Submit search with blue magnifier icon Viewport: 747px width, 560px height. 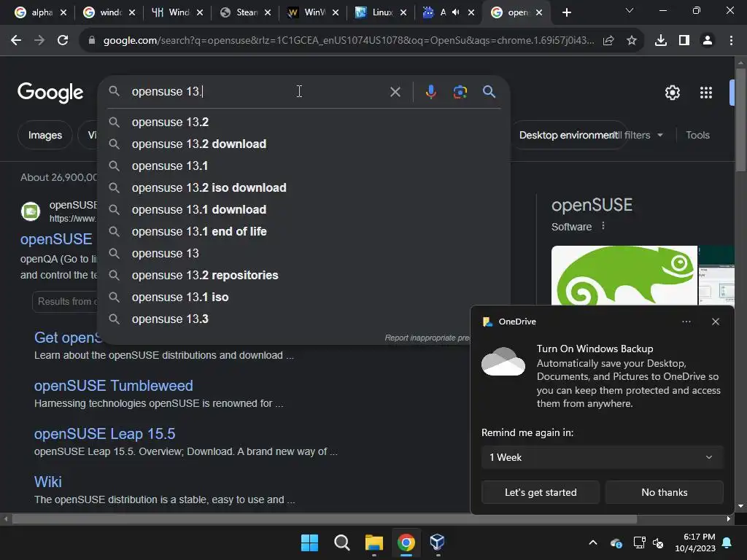(489, 92)
